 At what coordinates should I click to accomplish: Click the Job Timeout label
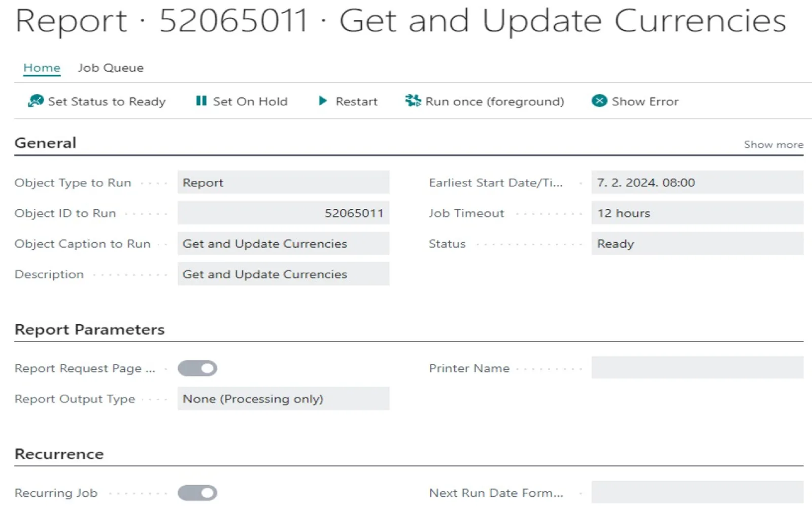(466, 213)
